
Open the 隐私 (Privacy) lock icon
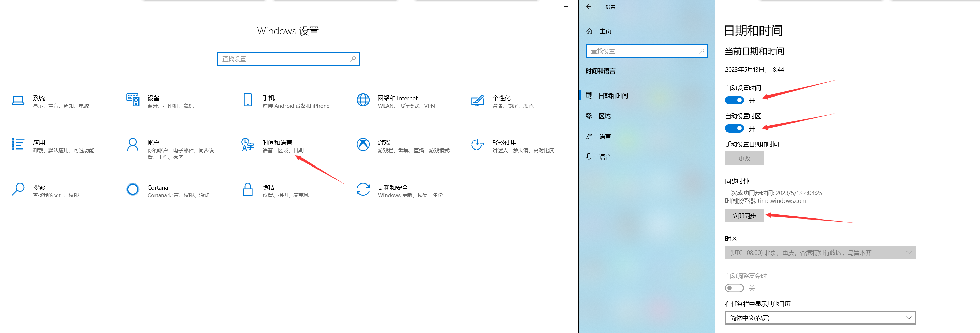click(x=248, y=189)
